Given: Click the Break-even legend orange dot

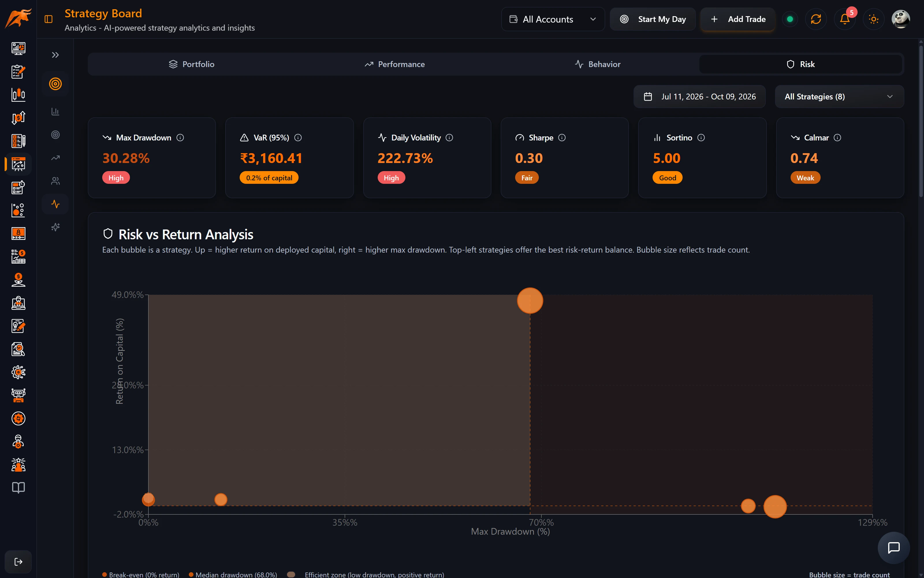Looking at the screenshot, I should coord(105,575).
